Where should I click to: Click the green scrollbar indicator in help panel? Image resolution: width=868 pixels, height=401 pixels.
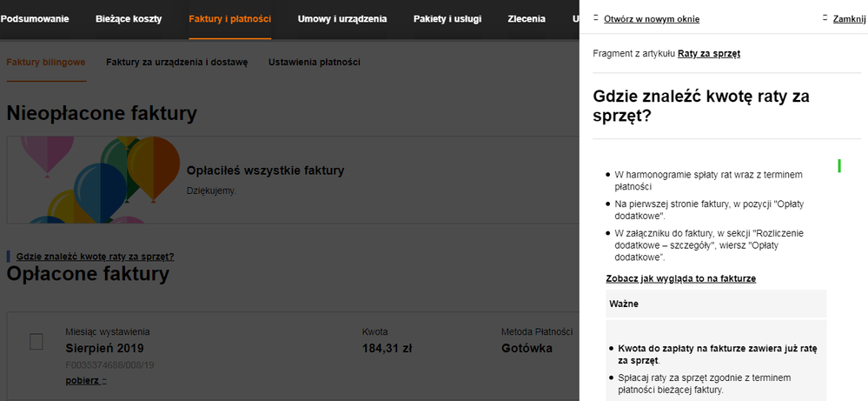tap(839, 165)
